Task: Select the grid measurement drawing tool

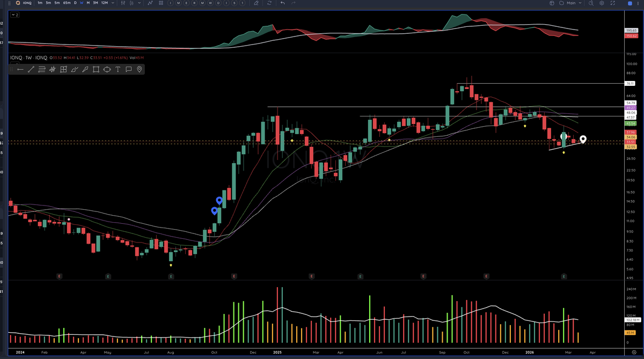Action: (x=63, y=69)
